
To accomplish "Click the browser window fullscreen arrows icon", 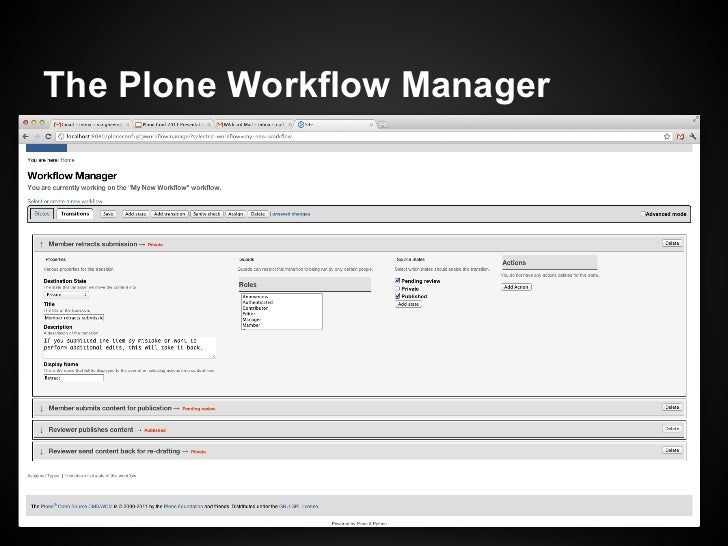I will 695,120.
